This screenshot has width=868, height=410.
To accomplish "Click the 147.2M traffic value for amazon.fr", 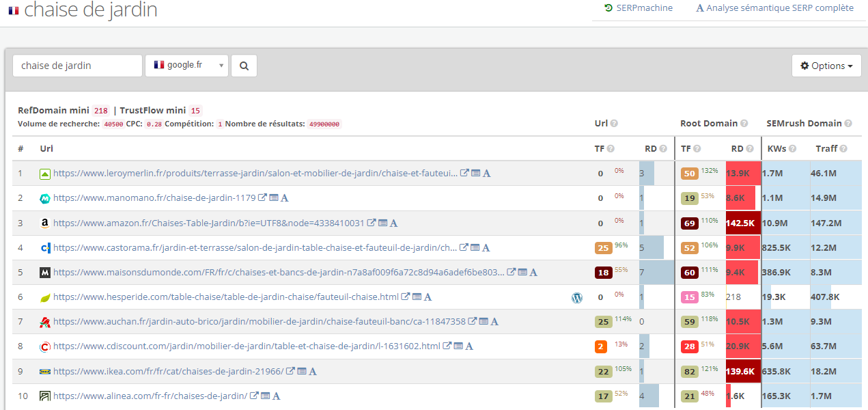I will coord(826,223).
